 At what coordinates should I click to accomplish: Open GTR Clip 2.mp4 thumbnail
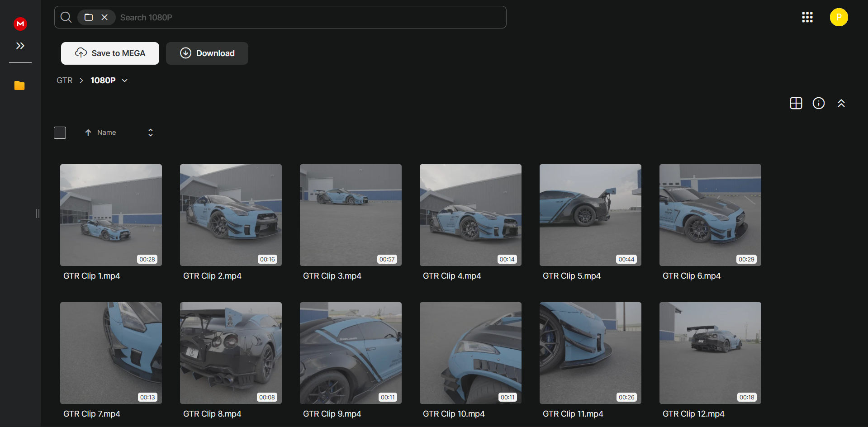click(231, 215)
